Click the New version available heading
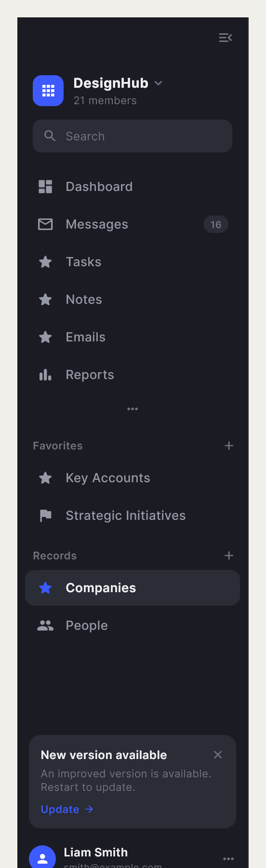The image size is (266, 868). 104,755
